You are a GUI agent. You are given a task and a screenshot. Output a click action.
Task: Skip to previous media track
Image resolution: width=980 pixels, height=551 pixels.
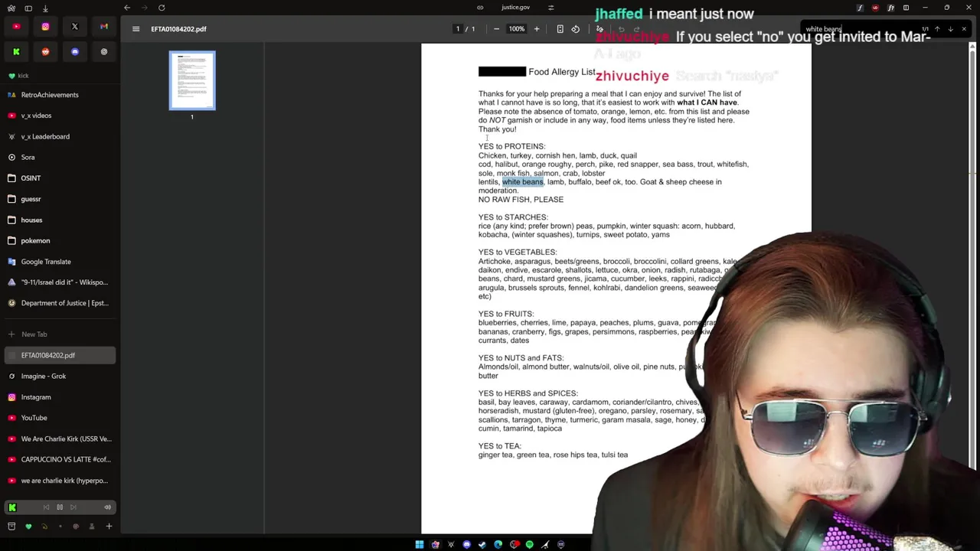(x=46, y=507)
